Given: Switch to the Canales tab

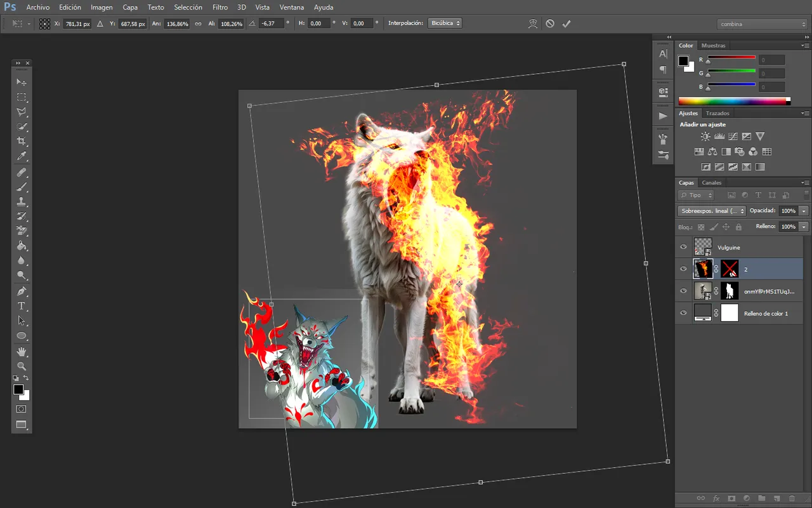Looking at the screenshot, I should tap(712, 183).
